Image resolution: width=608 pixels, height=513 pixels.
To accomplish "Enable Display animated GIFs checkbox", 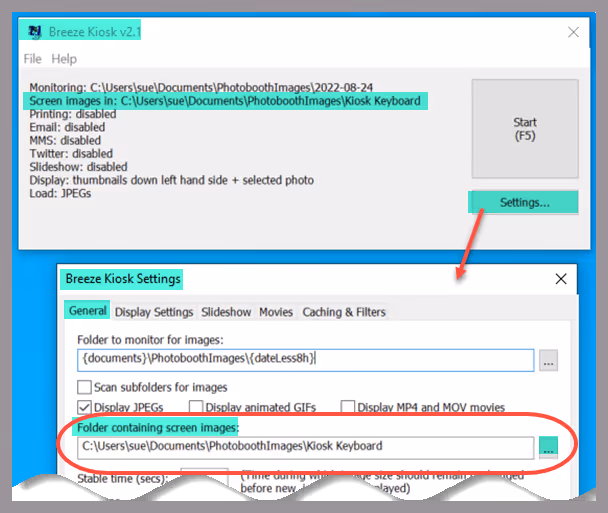I will [196, 407].
